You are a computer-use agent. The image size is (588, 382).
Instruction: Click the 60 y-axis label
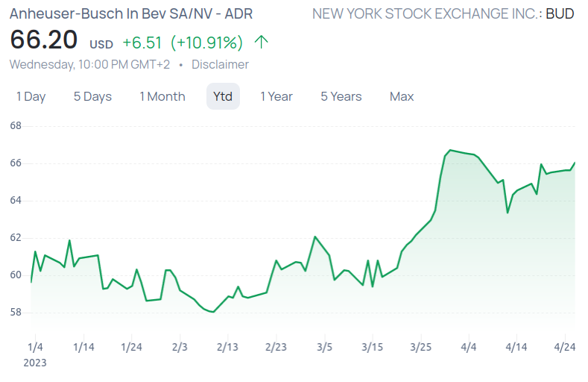[16, 275]
